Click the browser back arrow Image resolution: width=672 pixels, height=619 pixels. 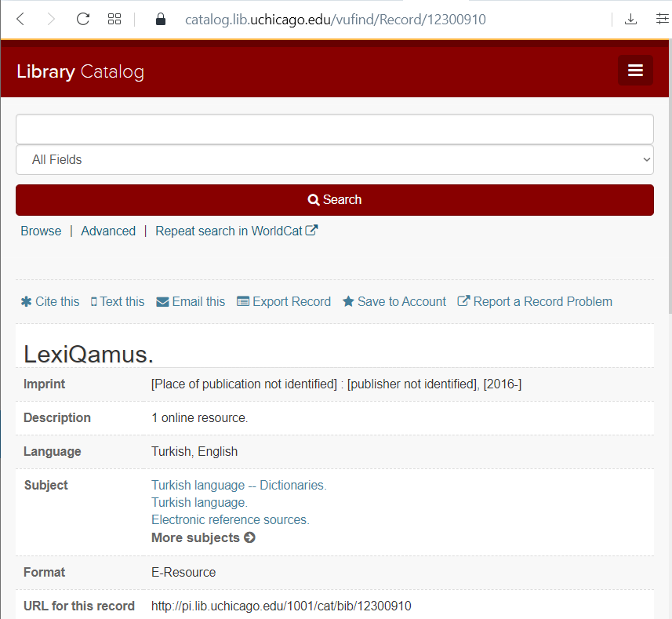[20, 19]
